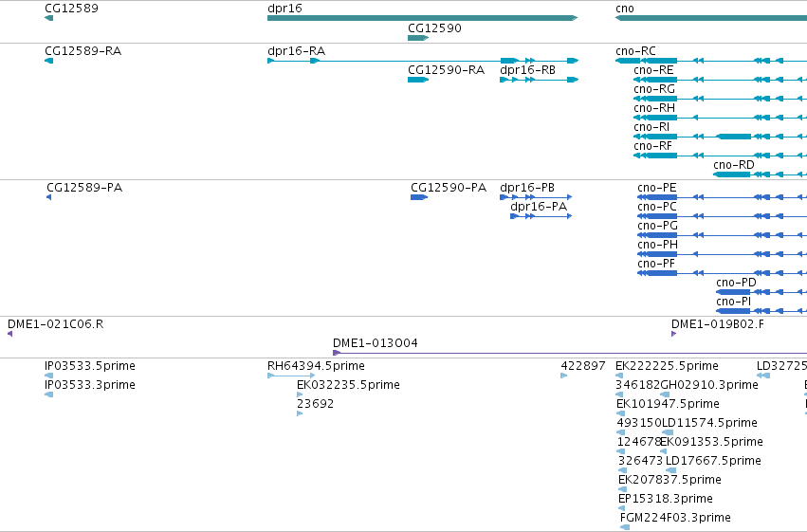Click the CG12589-PA protein label
The height and width of the screenshot is (532, 807).
click(84, 188)
